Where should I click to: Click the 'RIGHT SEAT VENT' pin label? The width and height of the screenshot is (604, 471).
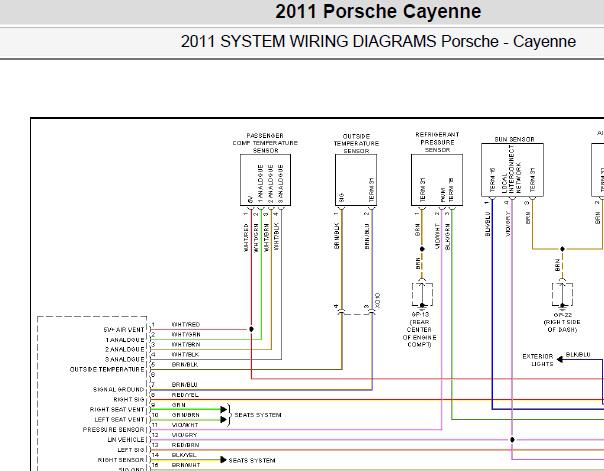tap(117, 410)
